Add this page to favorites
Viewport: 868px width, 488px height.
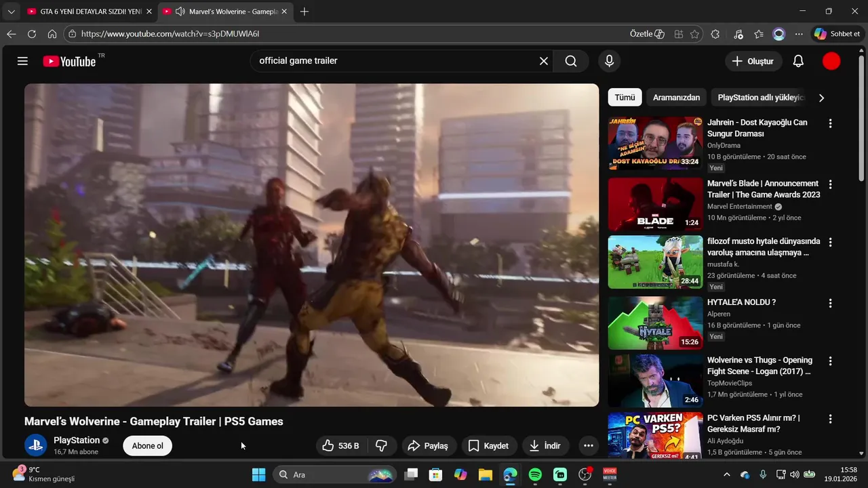(x=694, y=34)
